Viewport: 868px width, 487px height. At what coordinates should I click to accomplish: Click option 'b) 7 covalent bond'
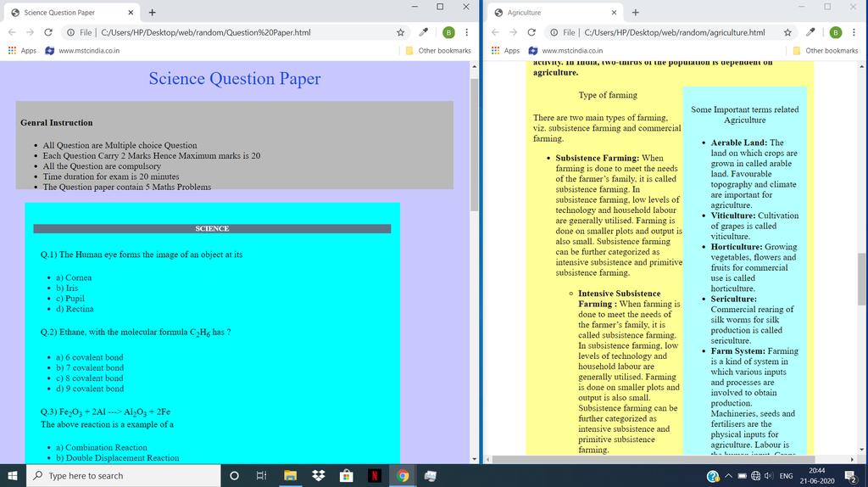point(90,367)
